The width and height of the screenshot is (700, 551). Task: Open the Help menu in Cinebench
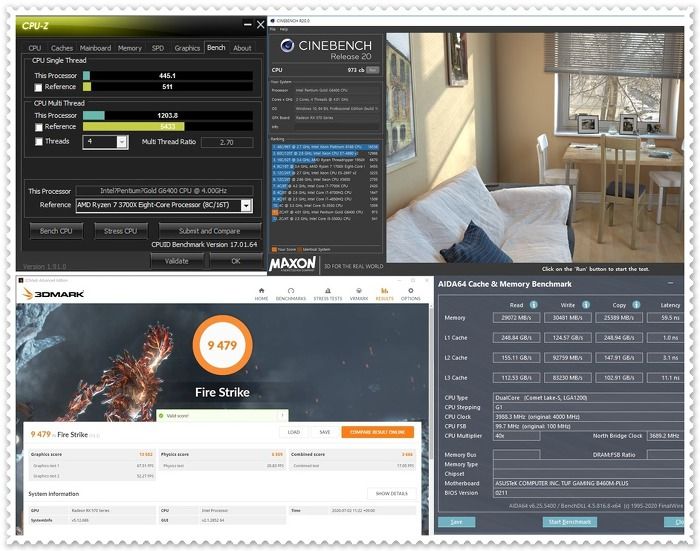[x=283, y=29]
